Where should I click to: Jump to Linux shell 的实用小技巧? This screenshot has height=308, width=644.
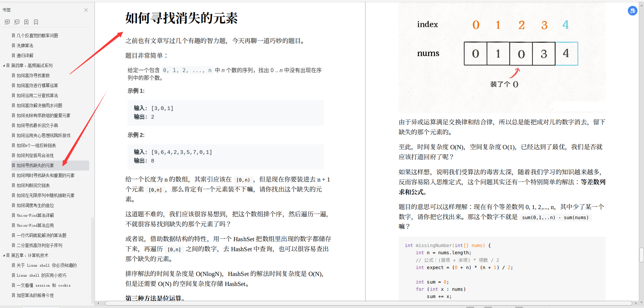tap(41, 275)
